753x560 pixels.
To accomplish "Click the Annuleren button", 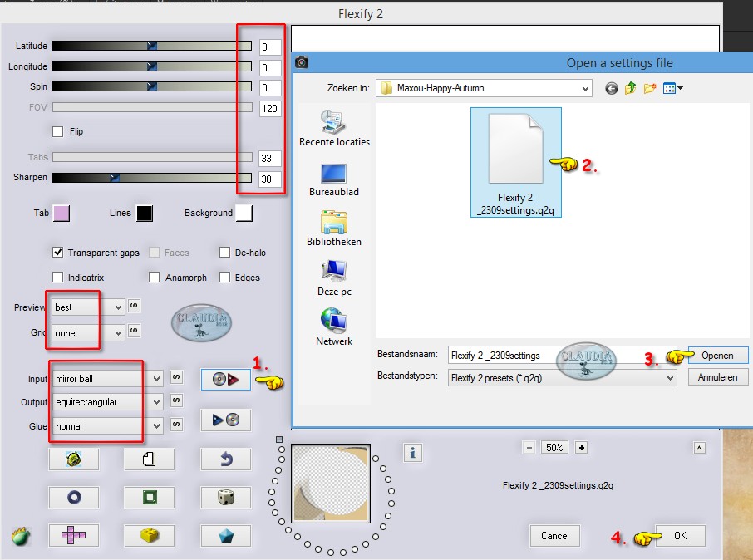I will click(717, 377).
